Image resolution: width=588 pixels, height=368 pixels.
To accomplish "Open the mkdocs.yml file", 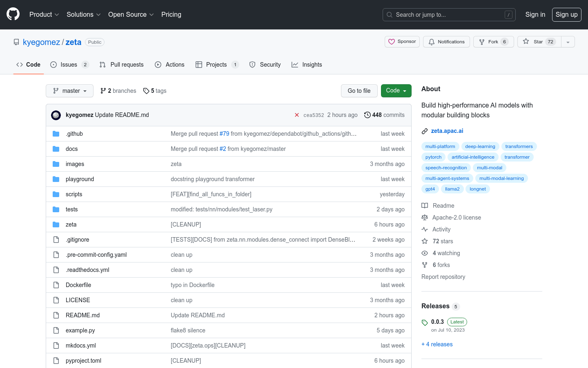I will click(x=81, y=346).
